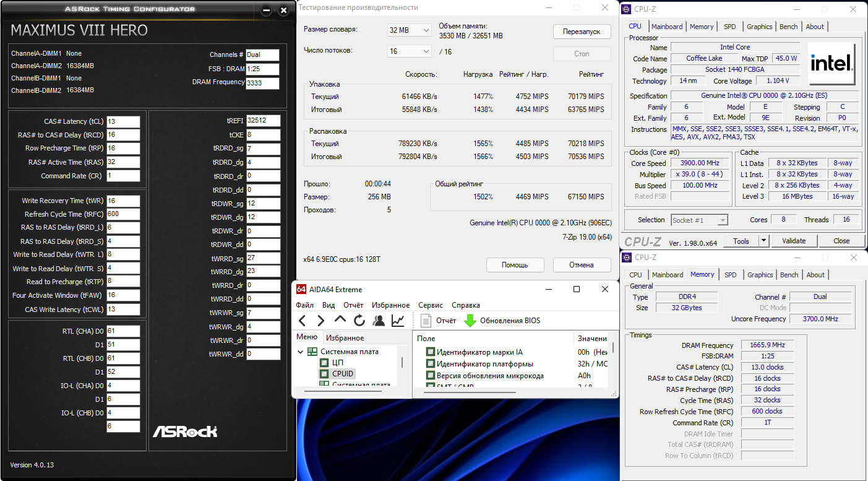
Task: Open the Сервис menu in AIDA64
Action: (x=431, y=305)
